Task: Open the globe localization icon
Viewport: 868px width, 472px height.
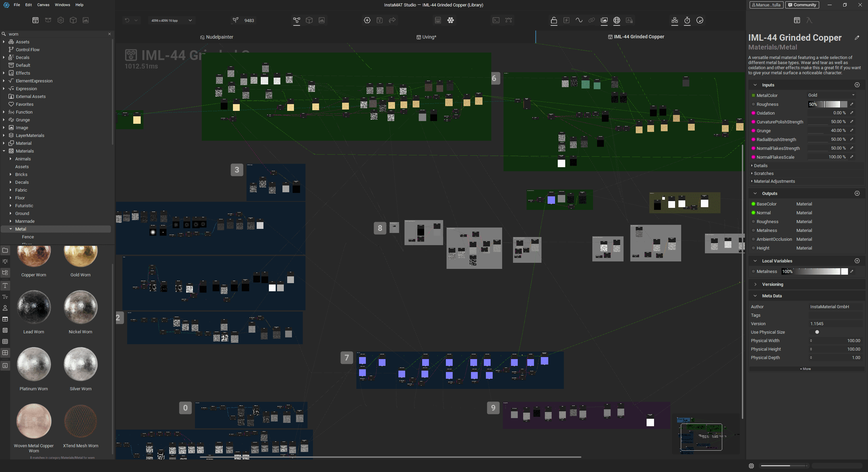Action: pos(617,20)
